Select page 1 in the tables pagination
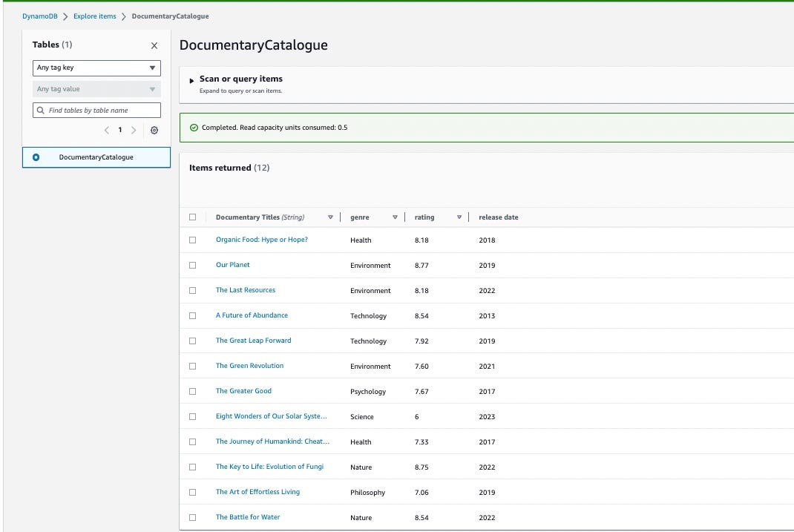Screen dimensions: 794x532 tap(120, 130)
